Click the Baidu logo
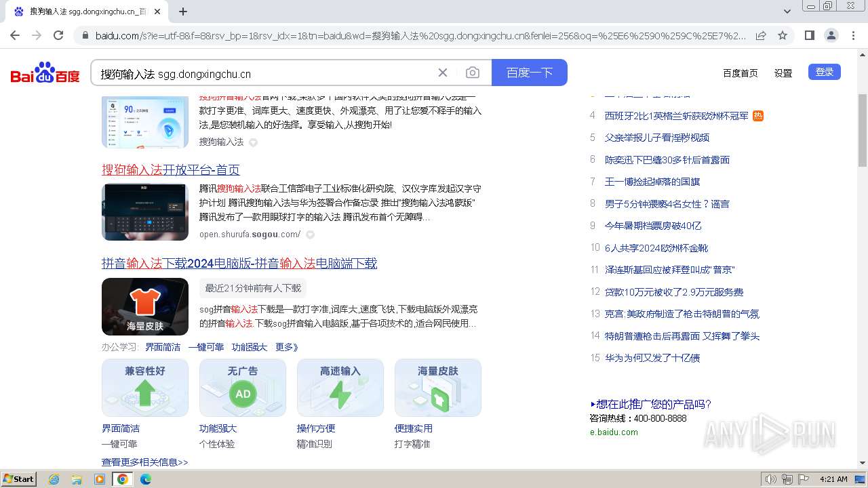 45,73
